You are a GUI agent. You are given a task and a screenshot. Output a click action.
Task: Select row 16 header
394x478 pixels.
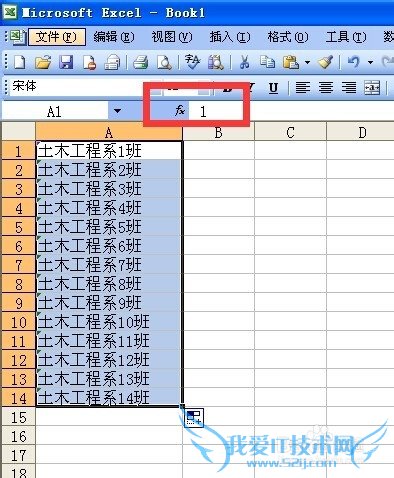(19, 436)
